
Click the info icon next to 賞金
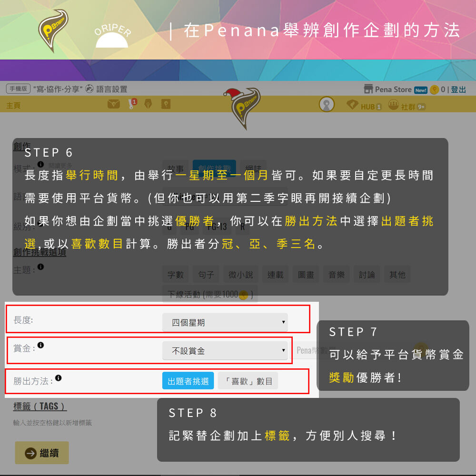(x=40, y=345)
